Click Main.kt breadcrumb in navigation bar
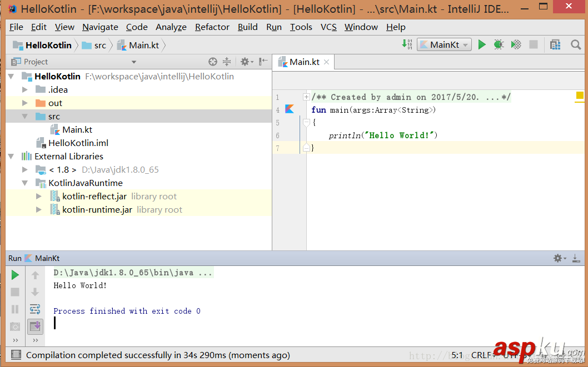 tap(138, 46)
